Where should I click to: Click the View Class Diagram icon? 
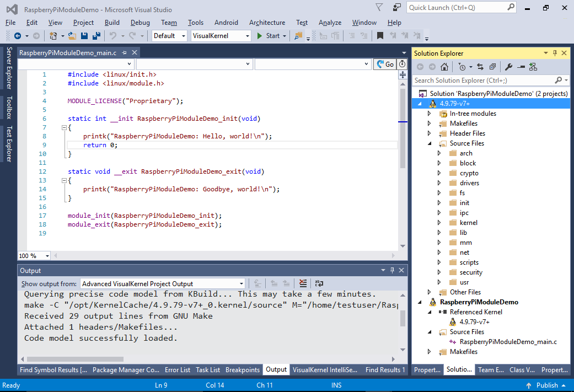(533, 67)
